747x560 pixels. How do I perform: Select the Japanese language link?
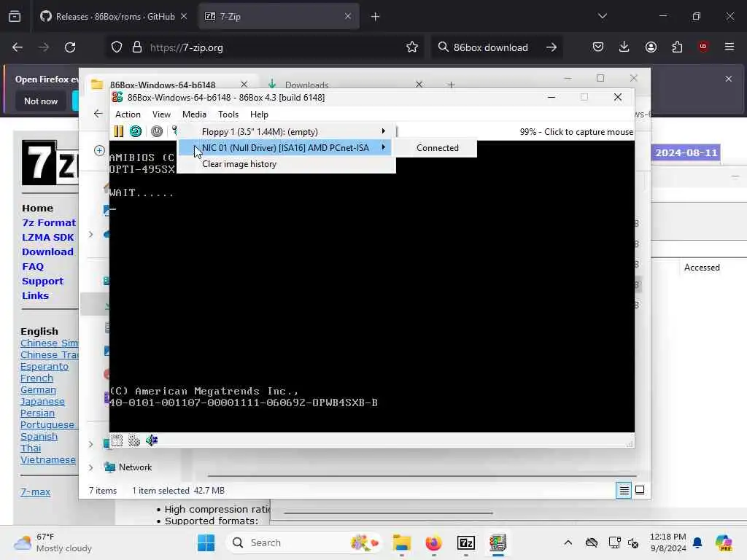tap(42, 402)
